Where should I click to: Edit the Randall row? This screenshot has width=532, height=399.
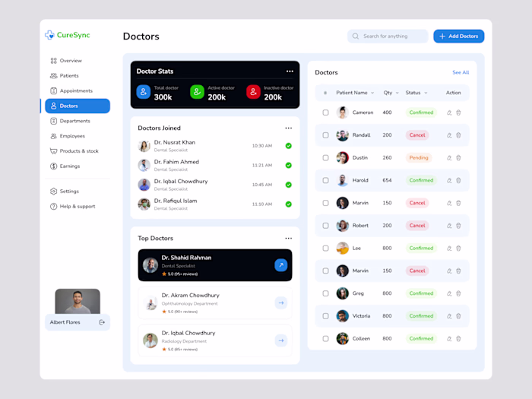click(x=449, y=135)
